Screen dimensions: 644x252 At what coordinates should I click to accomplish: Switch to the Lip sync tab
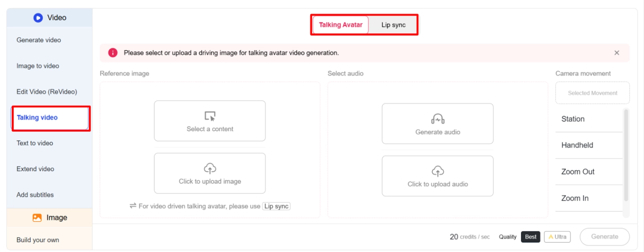point(393,25)
